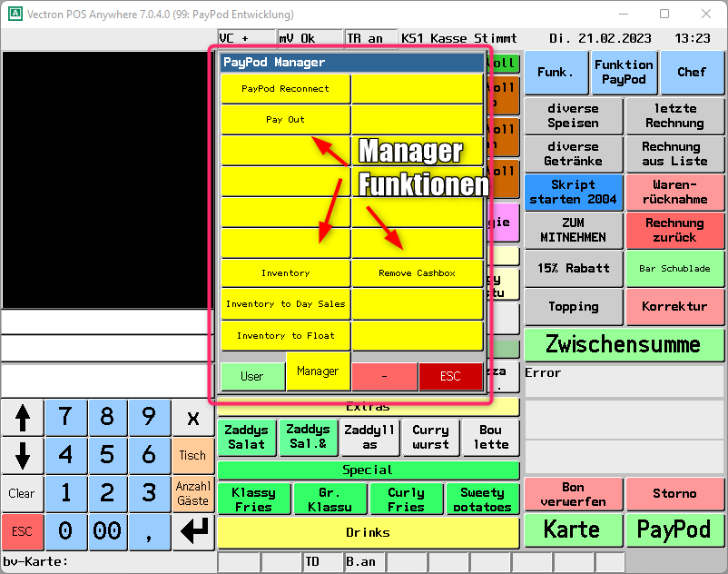This screenshot has height=574, width=728.
Task: Click the red dash button in PayPod Manager
Action: (385, 376)
